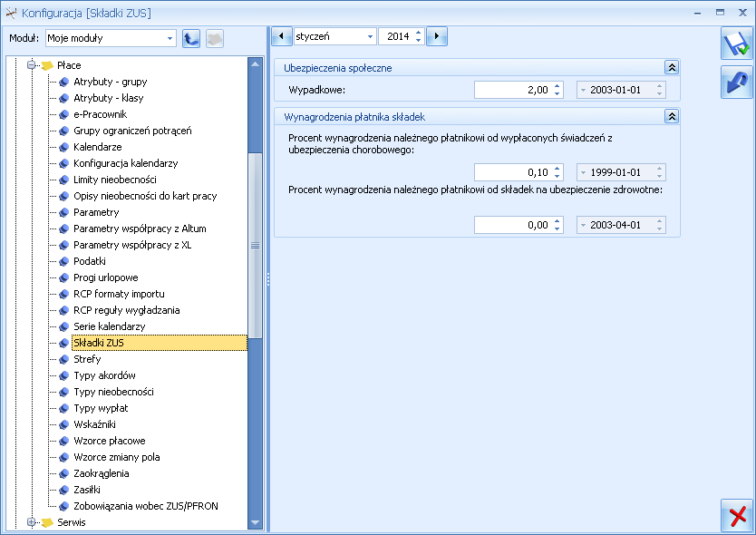Viewport: 756px width, 535px height.
Task: Select Atrybuty - klasy in the tree
Action: pyautogui.click(x=109, y=99)
